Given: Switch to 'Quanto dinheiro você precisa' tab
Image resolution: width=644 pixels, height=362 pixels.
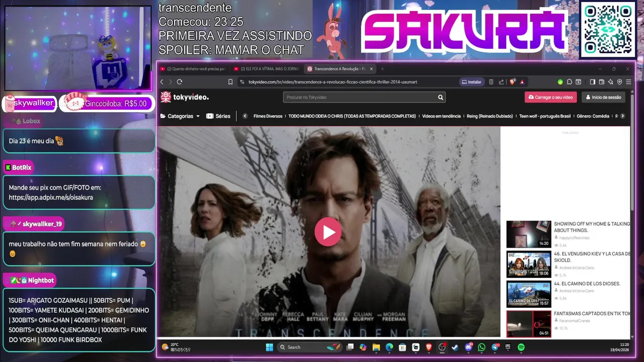Looking at the screenshot, I should tap(193, 69).
